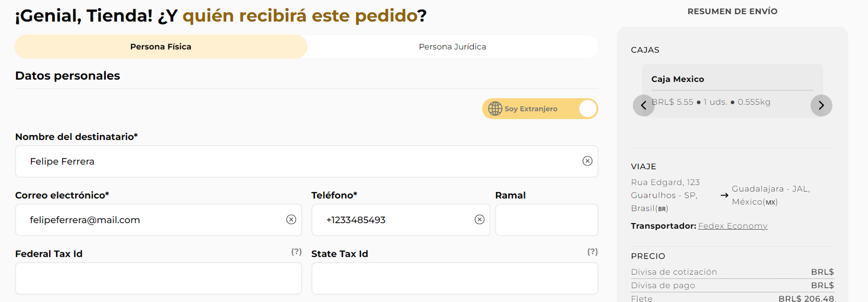Viewport: 868px width, 302px height.
Task: Clear the Nombre del destinatario field
Action: coord(587,161)
